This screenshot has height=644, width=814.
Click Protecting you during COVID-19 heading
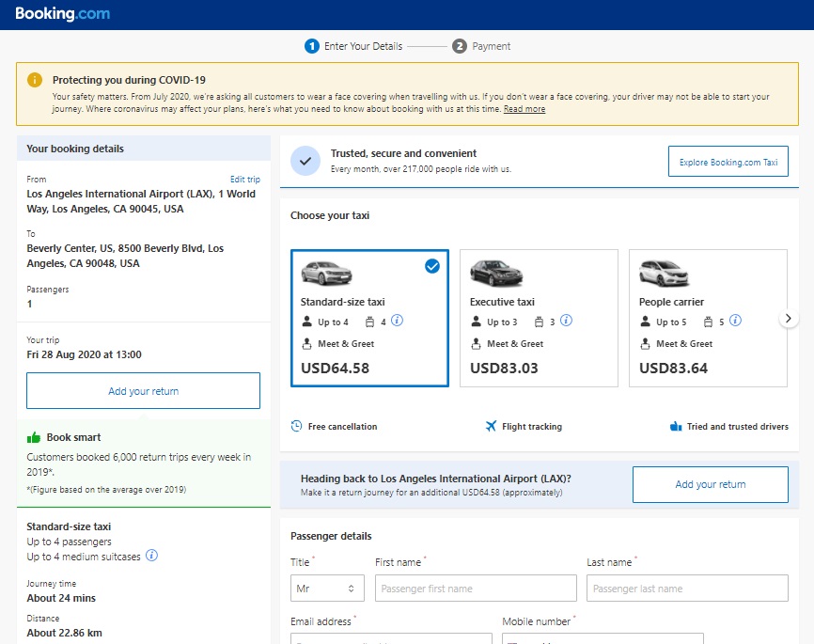click(129, 80)
